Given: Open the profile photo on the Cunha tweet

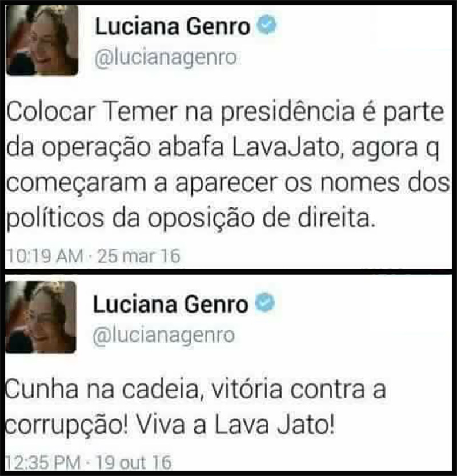Looking at the screenshot, I should point(41,317).
